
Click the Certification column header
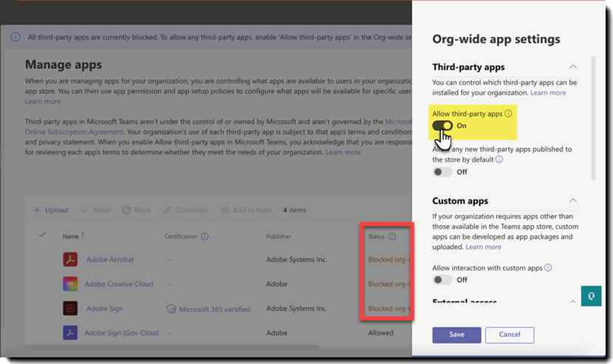[181, 236]
